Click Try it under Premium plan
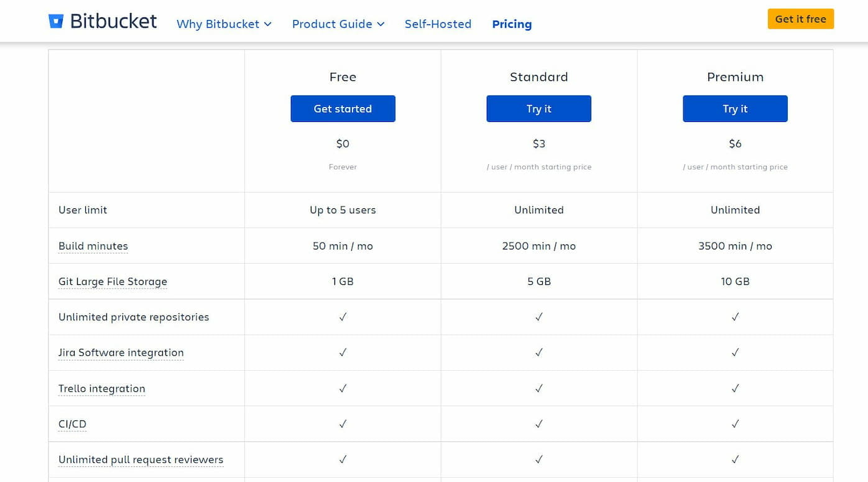Screen dimensions: 868x482 coord(735,109)
